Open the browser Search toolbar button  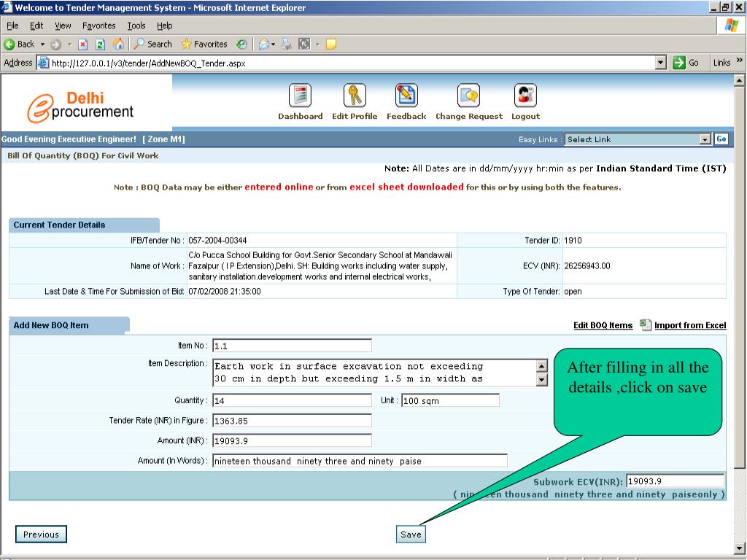[x=152, y=44]
